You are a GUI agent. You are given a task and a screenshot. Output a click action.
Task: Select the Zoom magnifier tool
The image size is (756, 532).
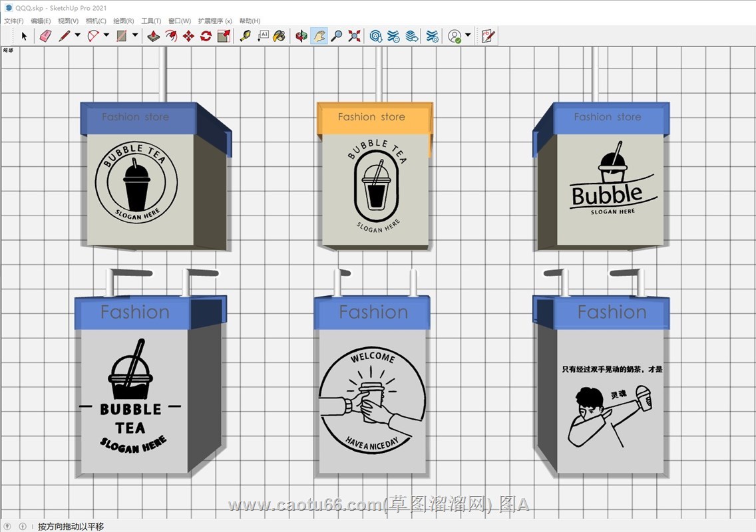(337, 36)
